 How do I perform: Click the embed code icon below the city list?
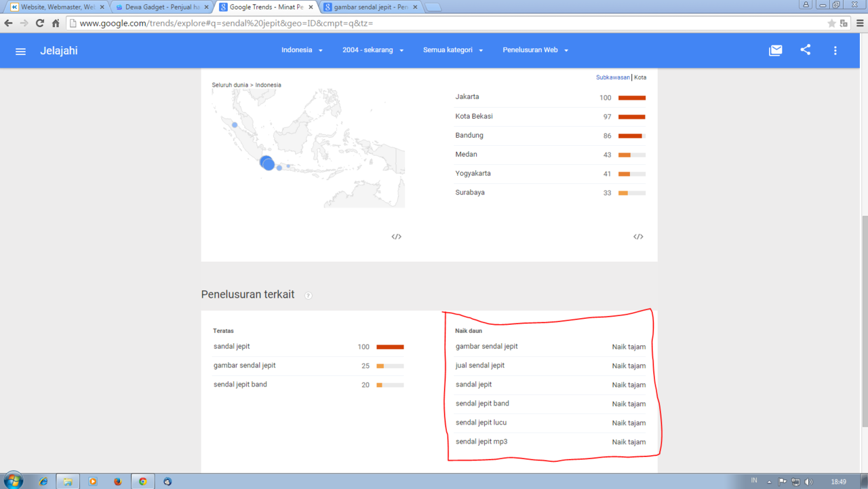click(x=638, y=237)
